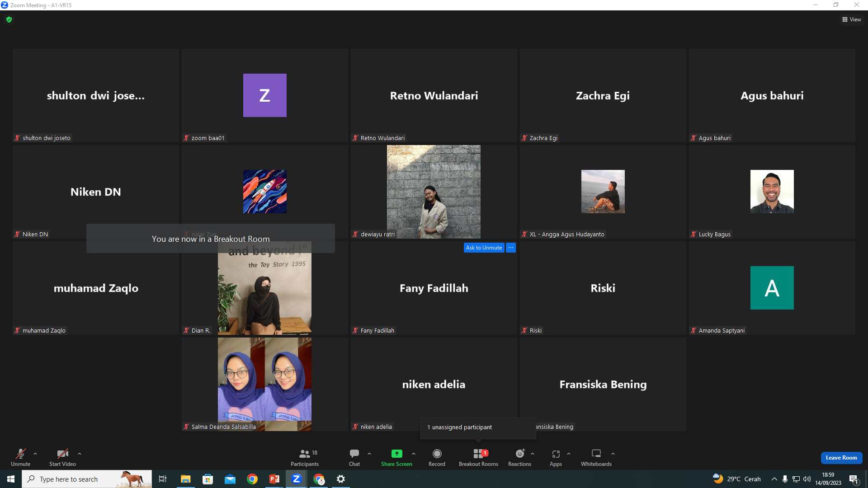Select XL - Angga Agus Hudayanto tile picture

pos(603,192)
